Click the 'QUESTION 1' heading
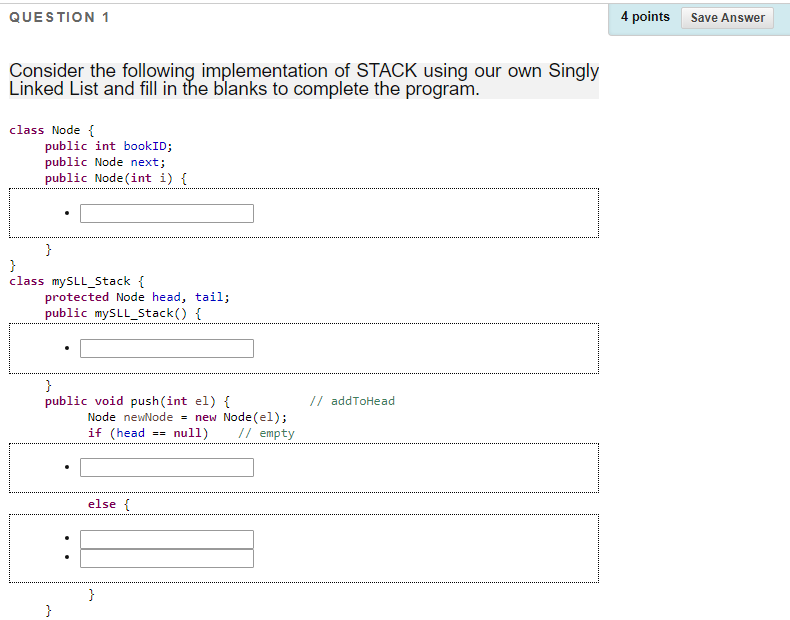This screenshot has width=790, height=620. [x=59, y=18]
